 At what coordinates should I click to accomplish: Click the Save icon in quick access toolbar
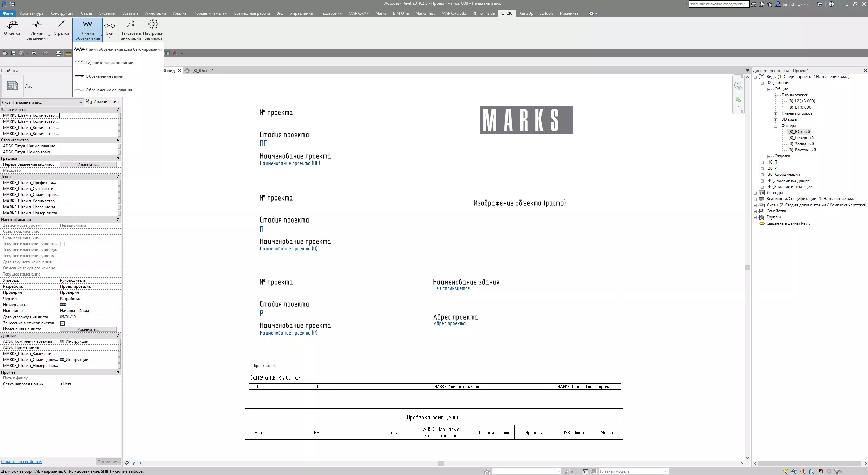pyautogui.click(x=14, y=53)
